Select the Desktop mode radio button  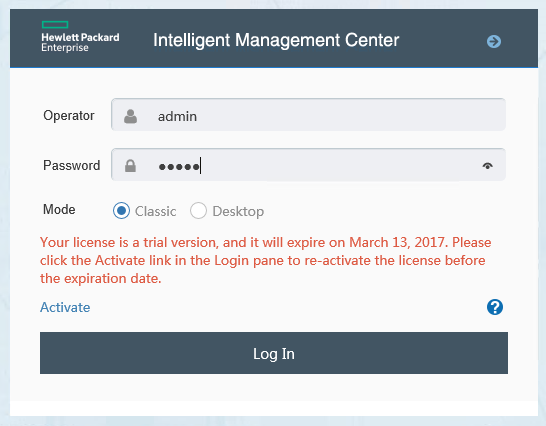click(x=198, y=211)
